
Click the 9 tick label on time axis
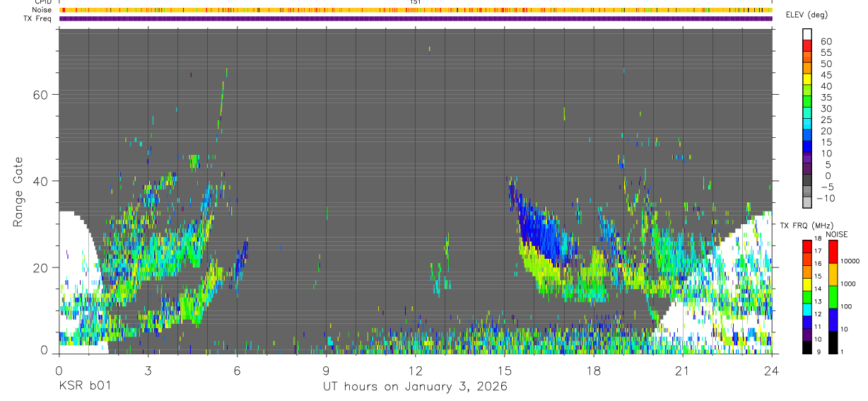point(326,370)
